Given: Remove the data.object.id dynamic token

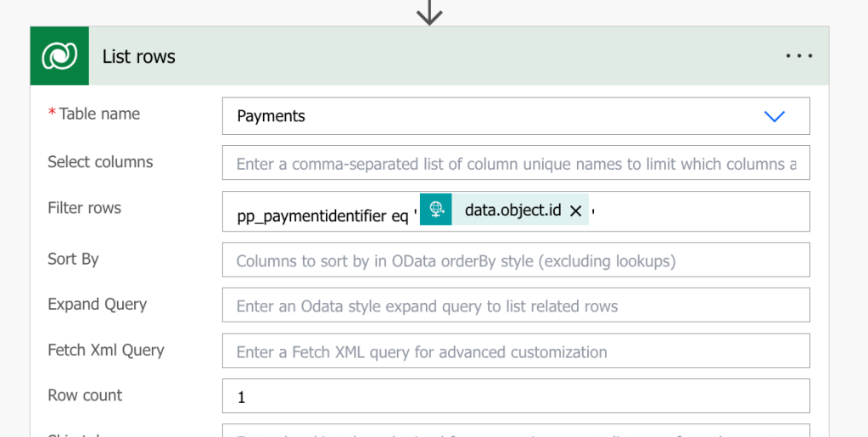Looking at the screenshot, I should 575,211.
